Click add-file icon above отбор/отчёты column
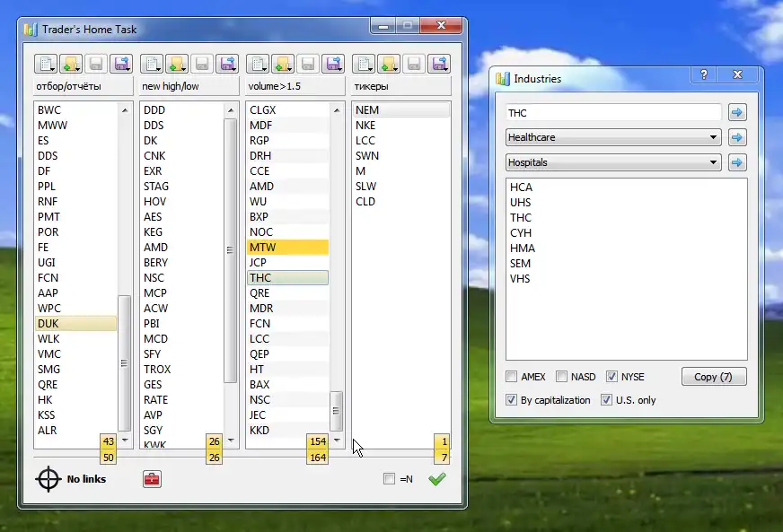The height and width of the screenshot is (532, 783). click(x=71, y=64)
